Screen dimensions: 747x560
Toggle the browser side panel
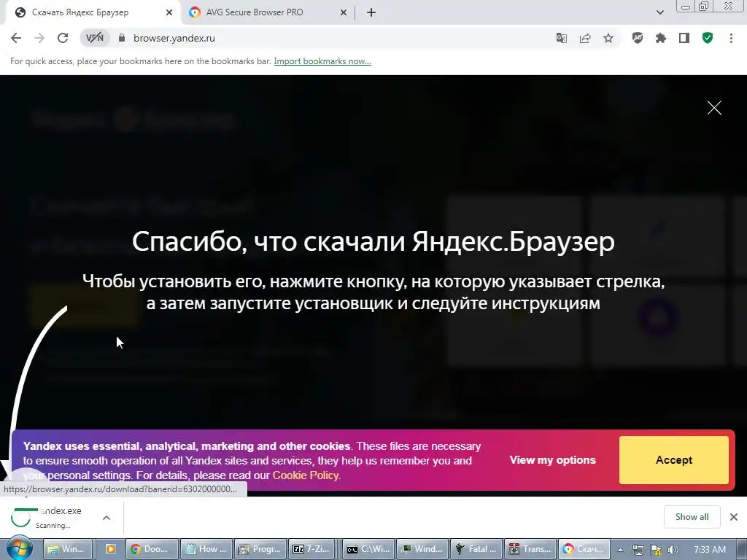[x=684, y=38]
